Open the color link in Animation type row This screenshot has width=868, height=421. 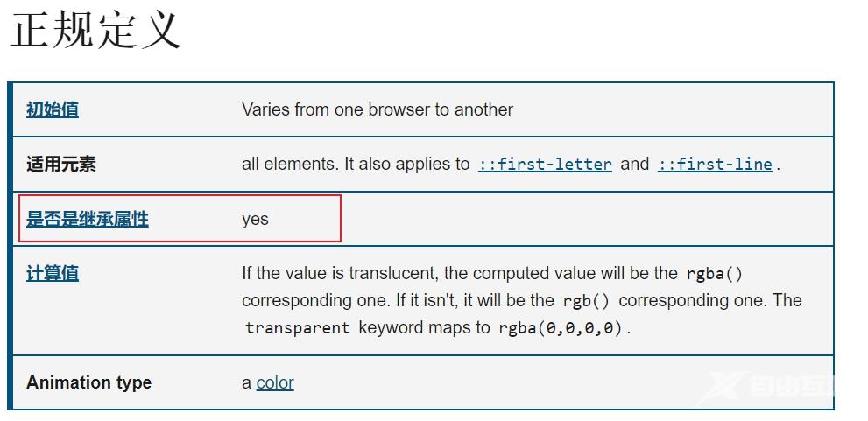pyautogui.click(x=275, y=382)
